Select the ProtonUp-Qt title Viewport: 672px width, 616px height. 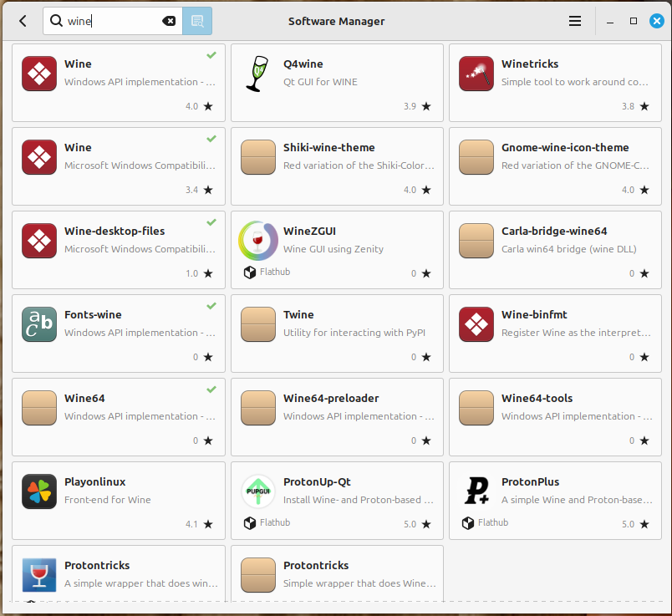tap(317, 481)
